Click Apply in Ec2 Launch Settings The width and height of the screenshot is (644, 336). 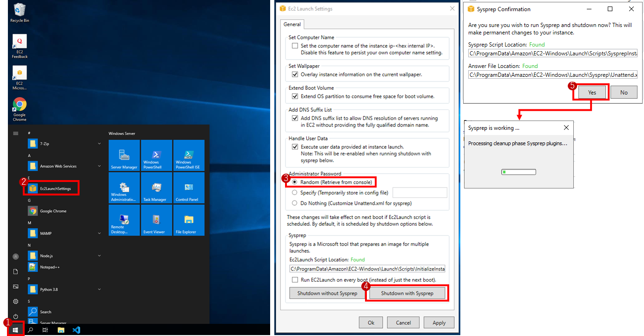coord(439,323)
